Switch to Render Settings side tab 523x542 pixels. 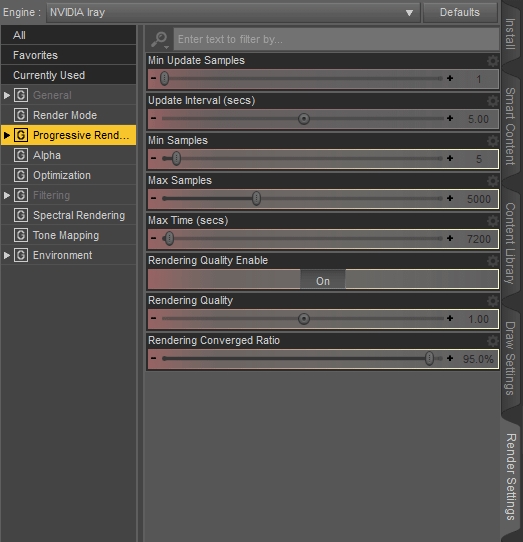pos(511,477)
